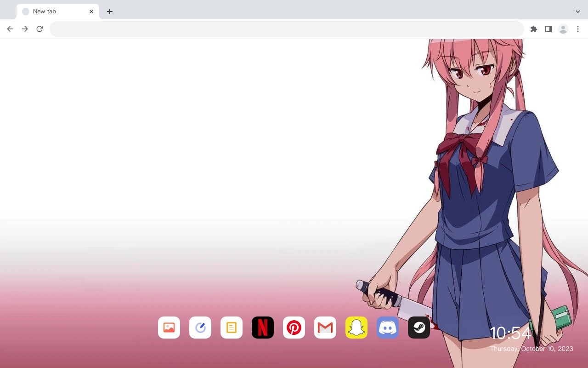The height and width of the screenshot is (368, 588).
Task: Expand the tab search dropdown
Action: [578, 11]
